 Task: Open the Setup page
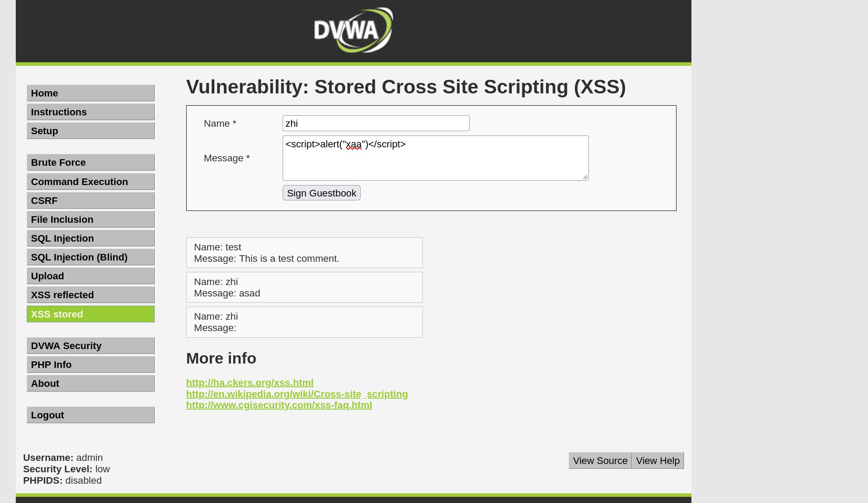tap(90, 131)
